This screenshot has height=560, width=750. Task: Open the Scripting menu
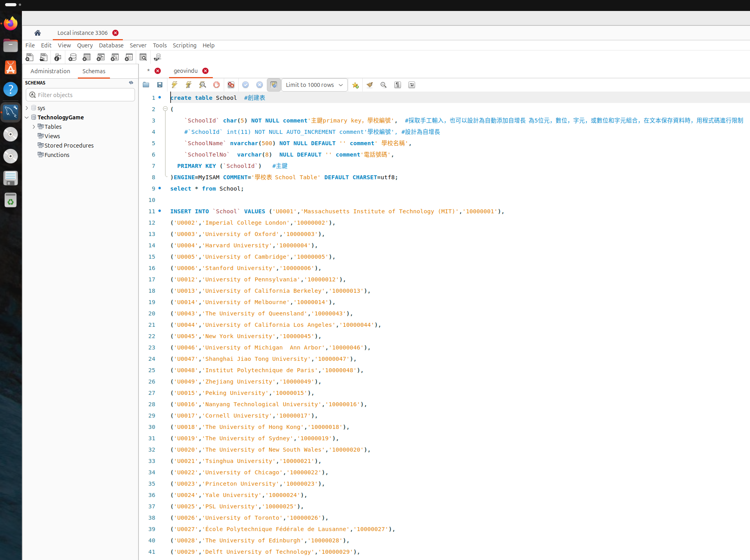coord(185,45)
